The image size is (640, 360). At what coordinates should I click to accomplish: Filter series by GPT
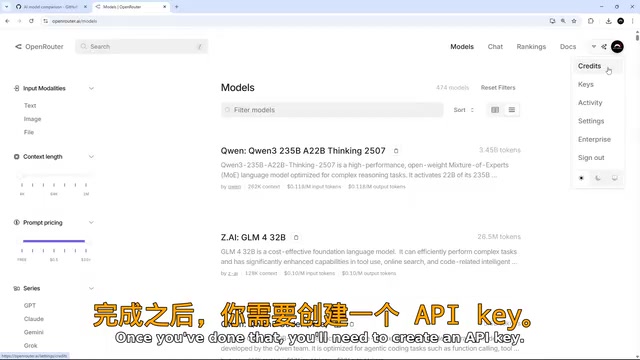29,305
